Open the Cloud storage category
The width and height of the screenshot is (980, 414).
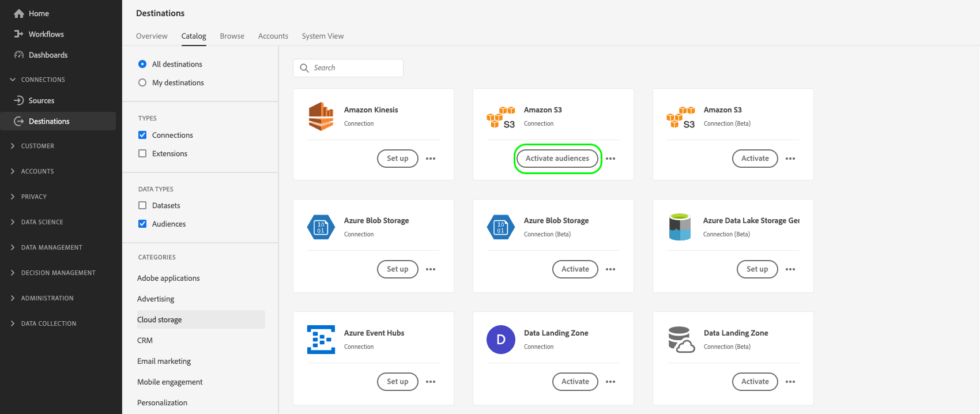pyautogui.click(x=201, y=319)
